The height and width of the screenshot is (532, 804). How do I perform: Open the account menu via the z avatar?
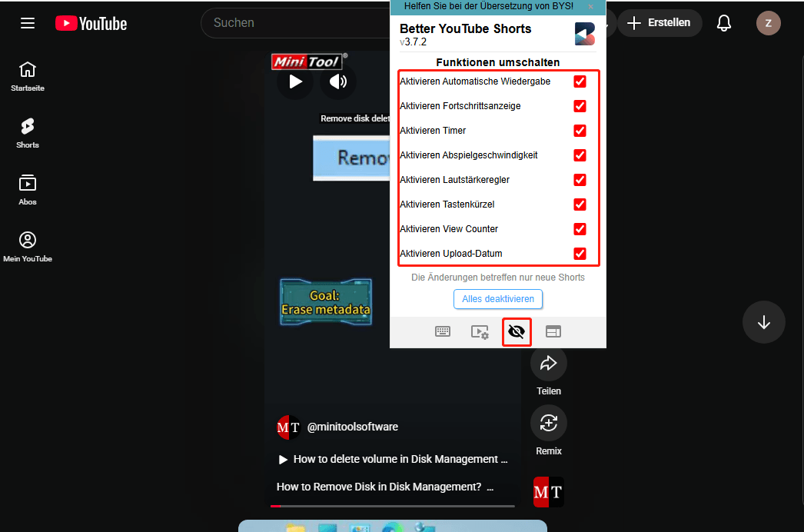pyautogui.click(x=768, y=23)
